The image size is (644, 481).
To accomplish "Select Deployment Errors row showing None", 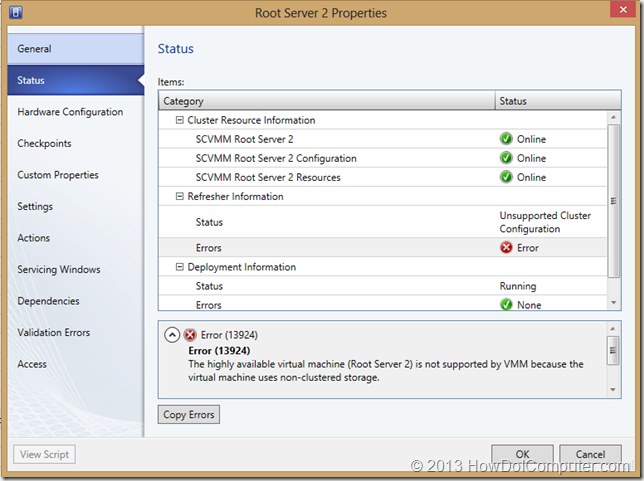I will (383, 304).
